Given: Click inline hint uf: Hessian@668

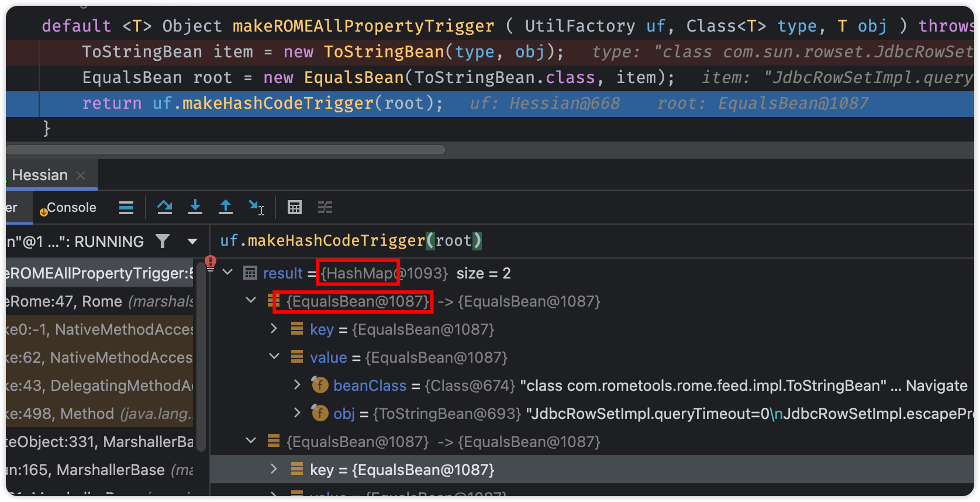Looking at the screenshot, I should pyautogui.click(x=544, y=104).
